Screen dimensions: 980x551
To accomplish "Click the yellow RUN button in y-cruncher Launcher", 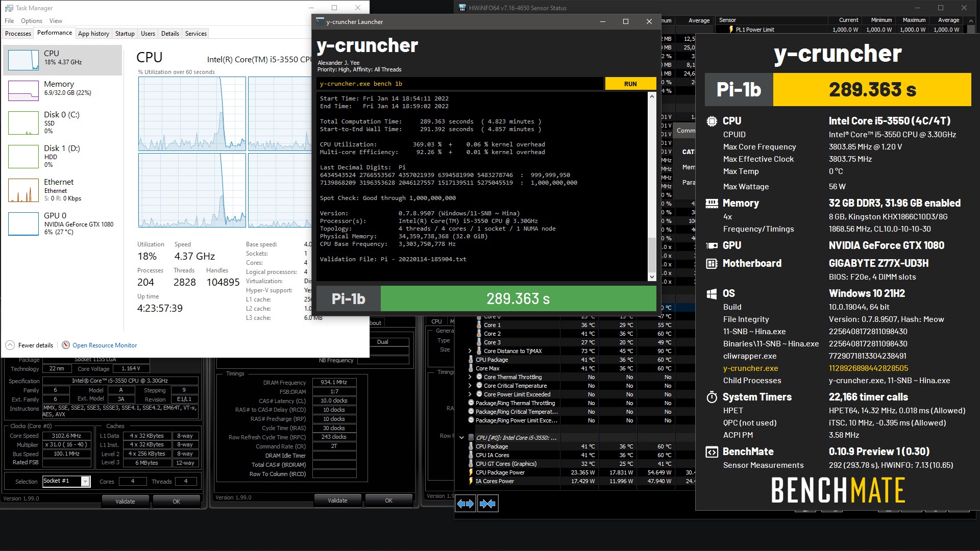I will coord(630,84).
